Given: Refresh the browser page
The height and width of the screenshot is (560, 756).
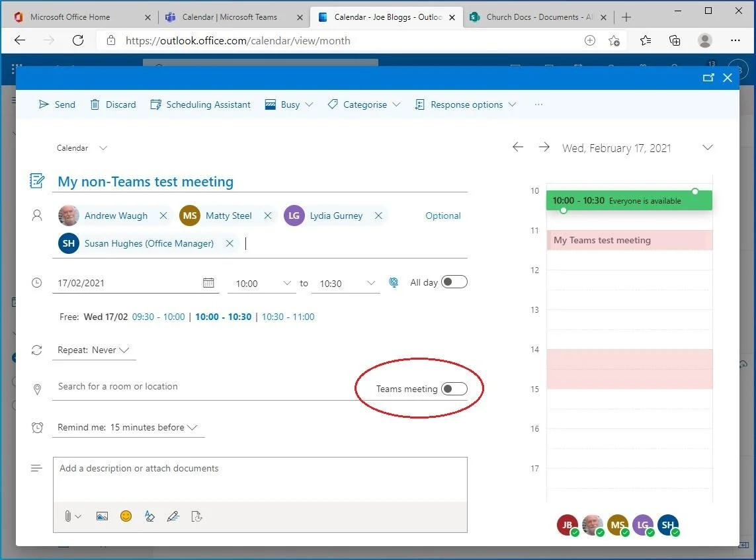Looking at the screenshot, I should point(77,40).
